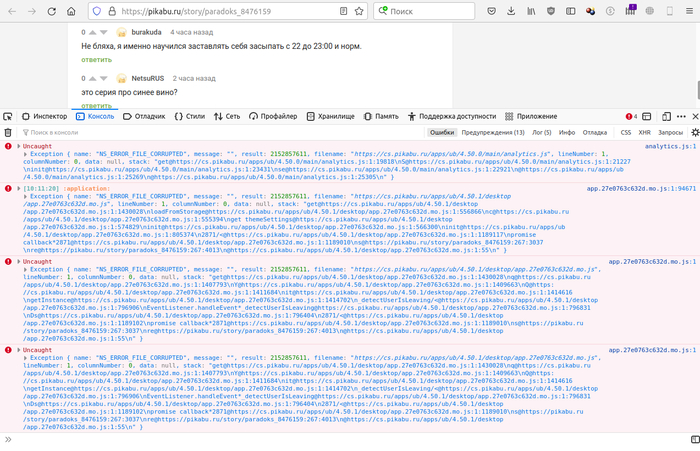Toggle the Ошибки errors filter

click(x=442, y=132)
